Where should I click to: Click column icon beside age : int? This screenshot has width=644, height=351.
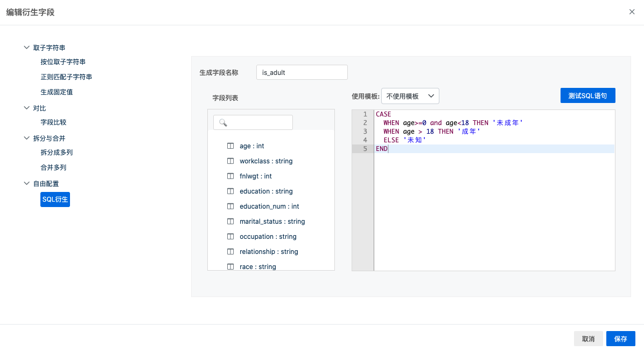tap(230, 146)
